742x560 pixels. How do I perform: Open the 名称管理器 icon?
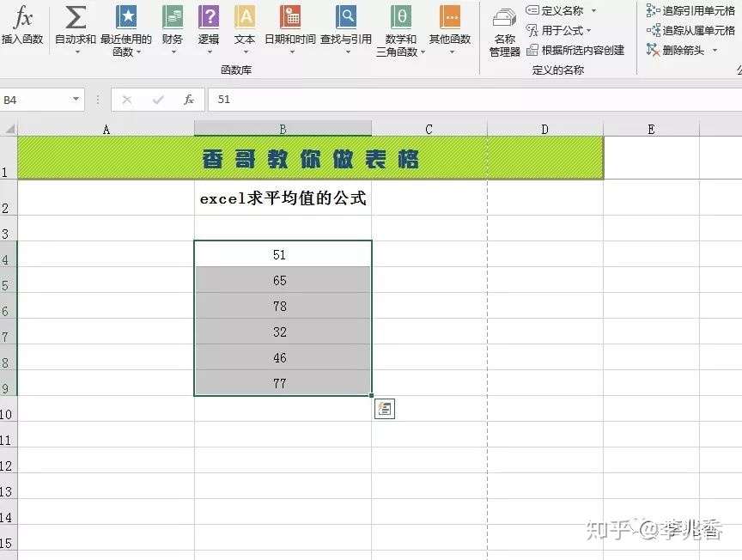click(504, 18)
